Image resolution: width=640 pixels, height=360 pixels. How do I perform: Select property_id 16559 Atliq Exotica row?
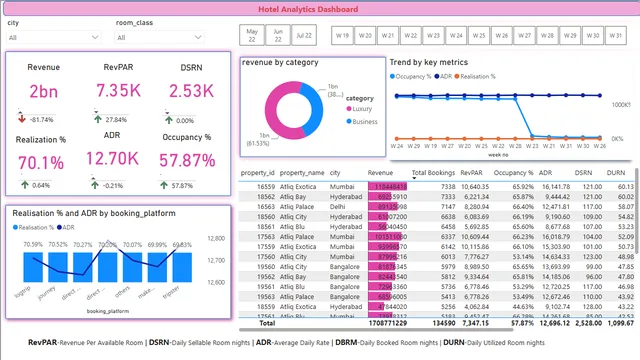click(x=437, y=187)
